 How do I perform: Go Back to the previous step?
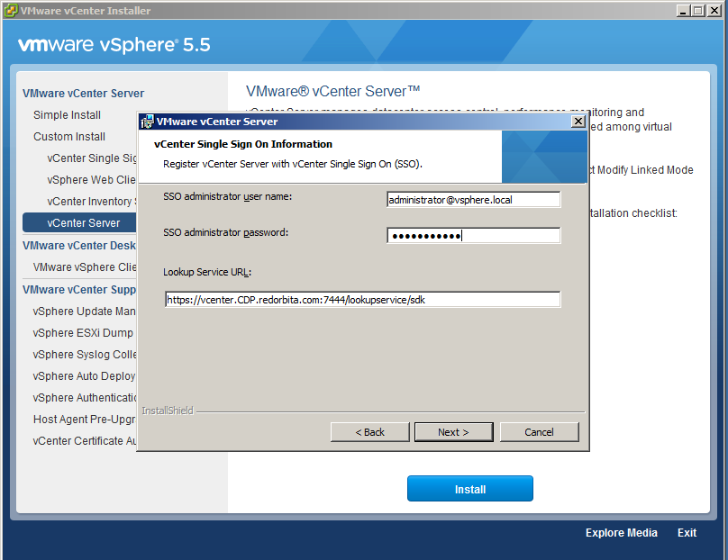(369, 432)
